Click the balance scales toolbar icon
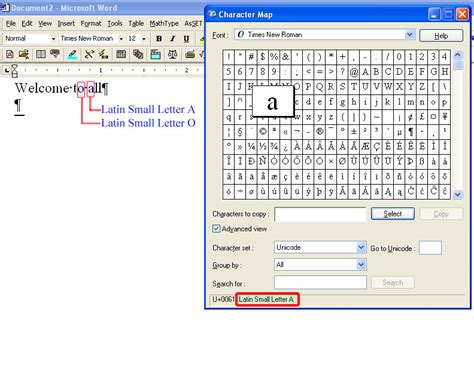474x392 pixels. pos(172,54)
